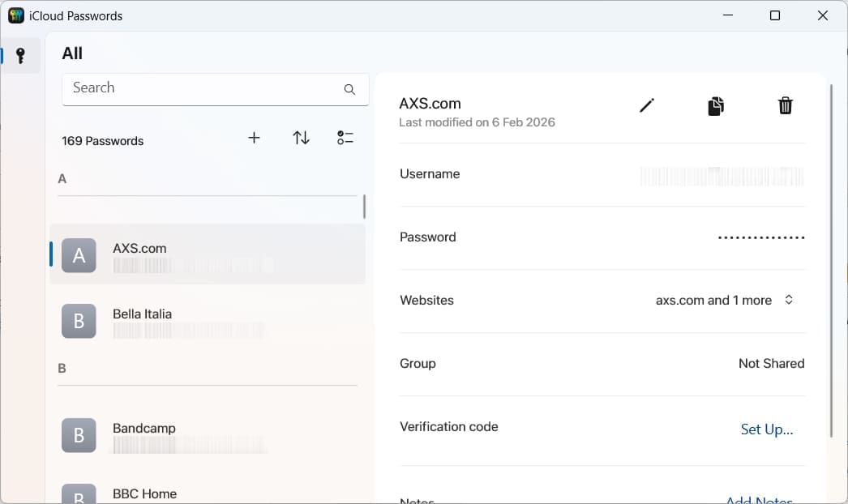848x504 pixels.
Task: Focus the Search input field
Action: click(x=216, y=89)
